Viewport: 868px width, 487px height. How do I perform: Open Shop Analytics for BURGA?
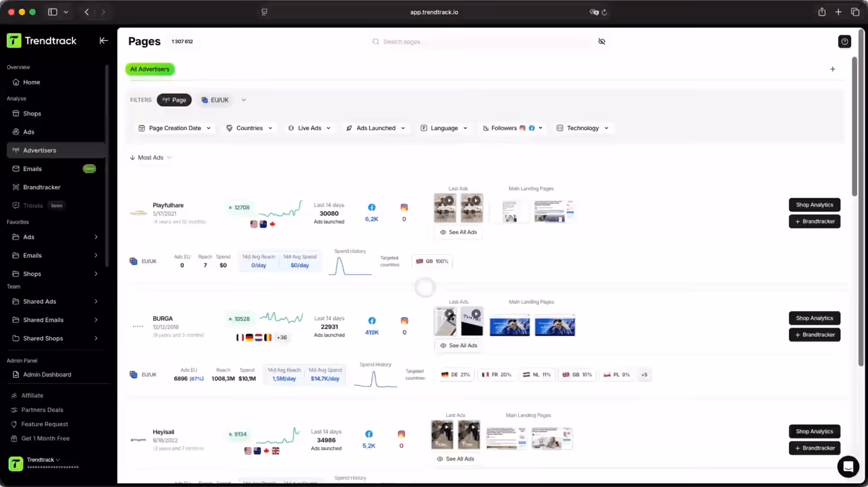pos(814,318)
